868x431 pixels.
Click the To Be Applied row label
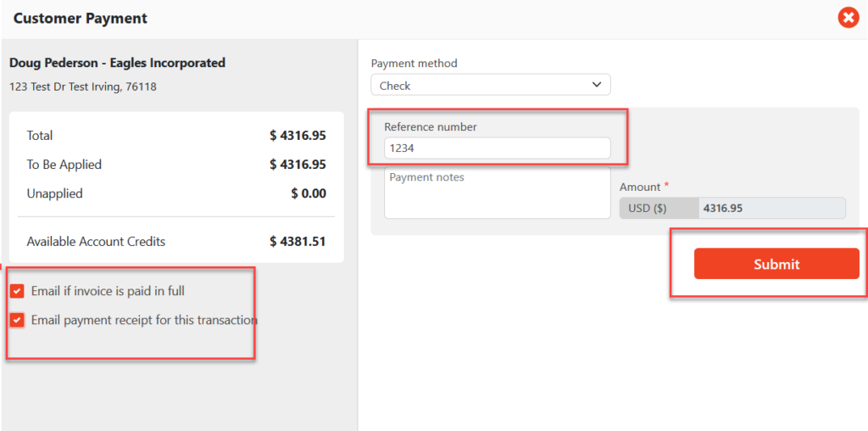(x=64, y=165)
